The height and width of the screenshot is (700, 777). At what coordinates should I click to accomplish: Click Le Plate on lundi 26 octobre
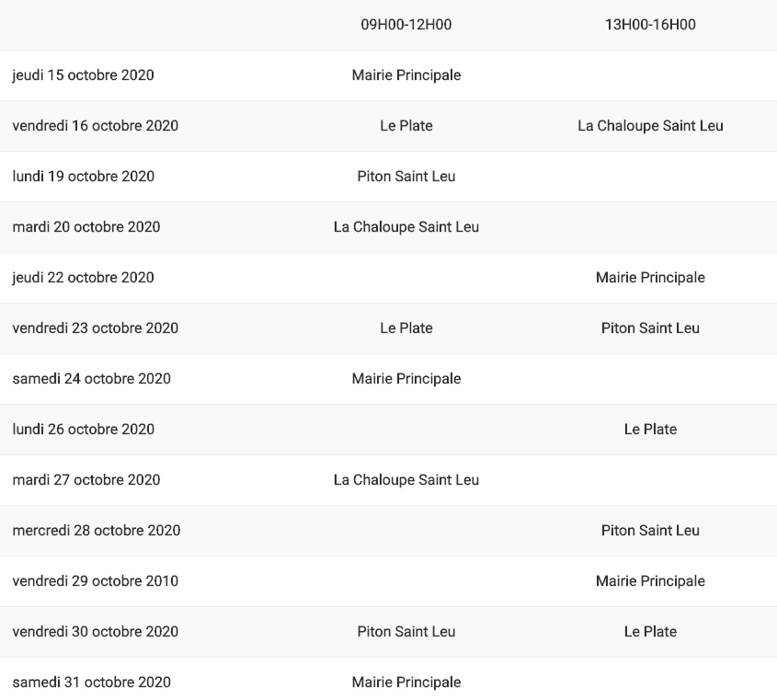[650, 430]
